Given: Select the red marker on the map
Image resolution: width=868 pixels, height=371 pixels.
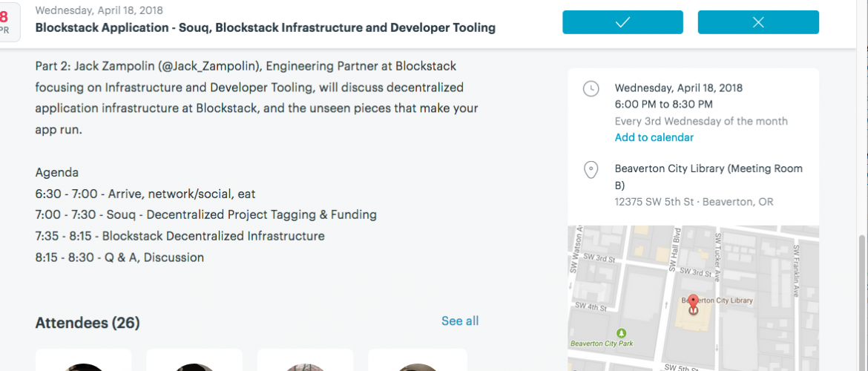Looking at the screenshot, I should click(x=693, y=304).
